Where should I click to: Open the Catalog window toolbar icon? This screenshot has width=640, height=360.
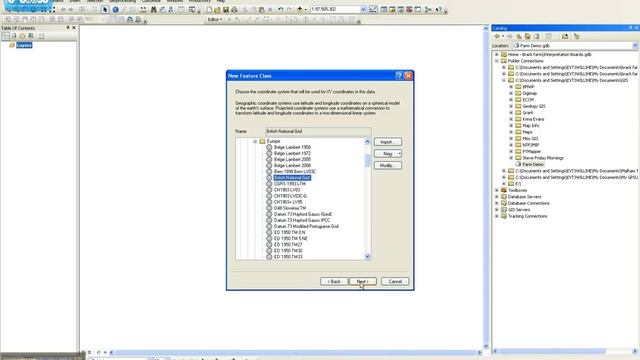point(392,9)
